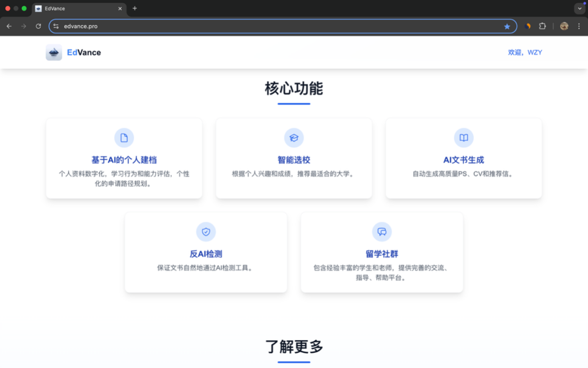Click the 欢迎，WZY link
588x368 pixels.
(x=525, y=52)
